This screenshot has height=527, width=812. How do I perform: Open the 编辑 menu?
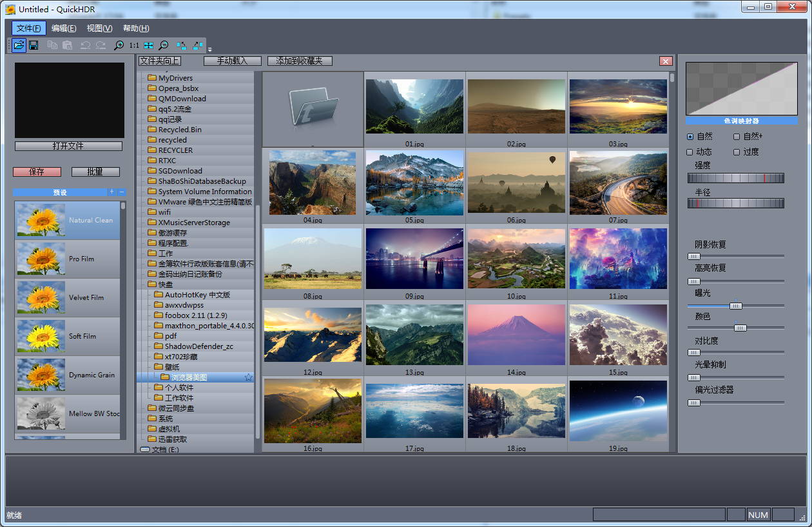point(63,28)
